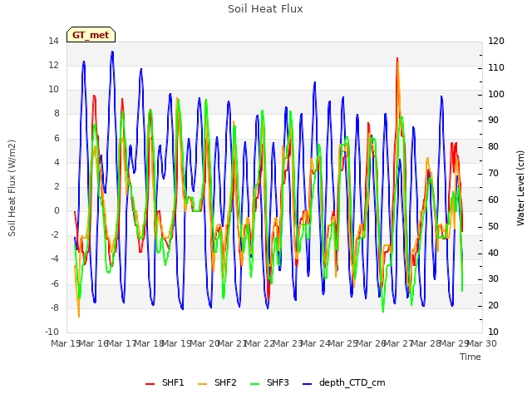Screen dimensions: 532x399
Task: Toggle the SHF2 legend entry
Action: (x=217, y=382)
